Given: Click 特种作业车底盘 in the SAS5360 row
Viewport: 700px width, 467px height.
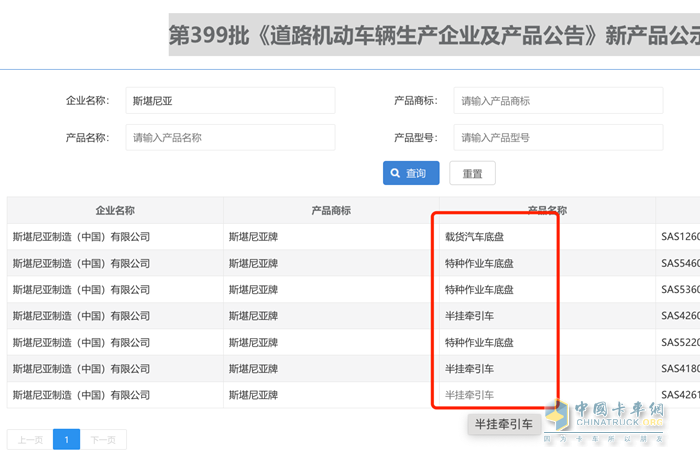Looking at the screenshot, I should [x=479, y=290].
